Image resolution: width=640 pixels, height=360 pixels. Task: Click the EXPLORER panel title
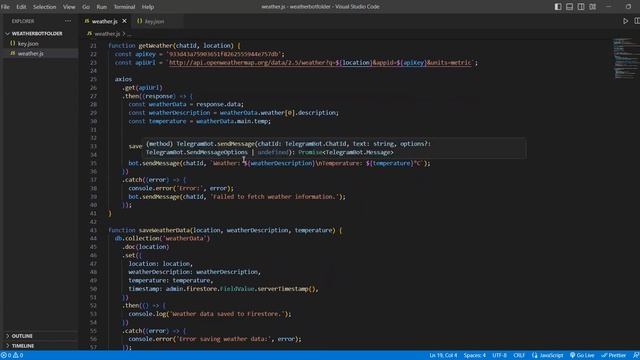pyautogui.click(x=23, y=21)
